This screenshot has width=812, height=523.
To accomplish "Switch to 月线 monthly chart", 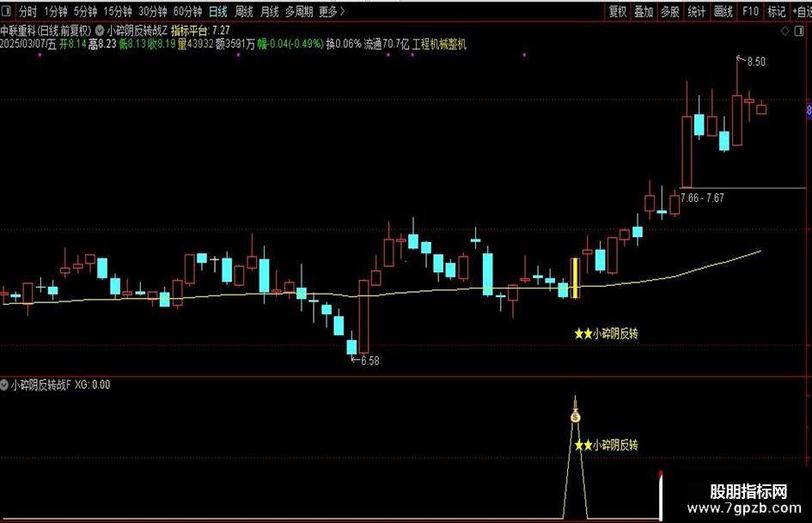I will (x=269, y=11).
